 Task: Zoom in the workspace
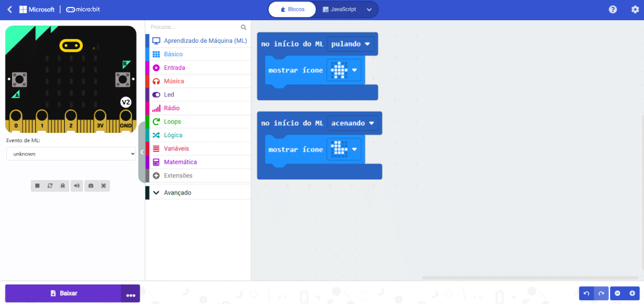click(632, 293)
